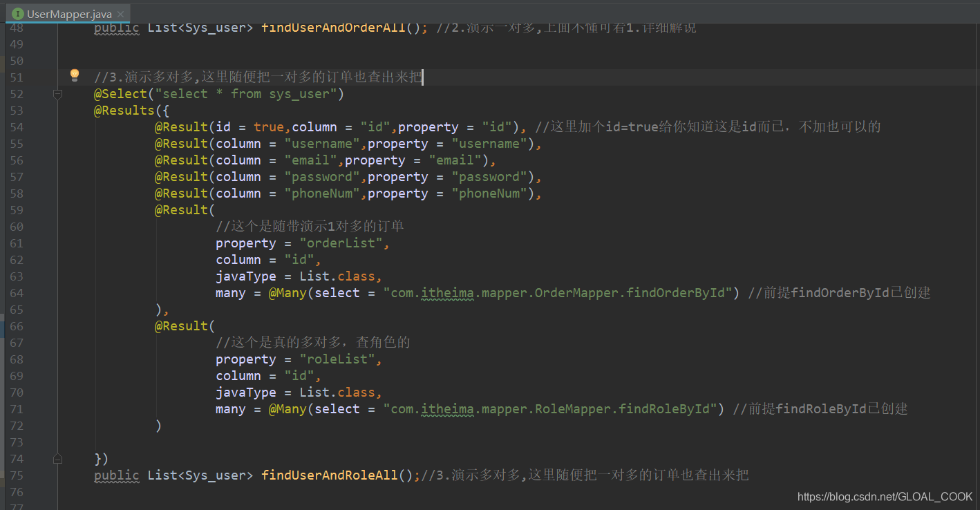
Task: Click the comment after id=true on line 54
Action: click(x=708, y=126)
